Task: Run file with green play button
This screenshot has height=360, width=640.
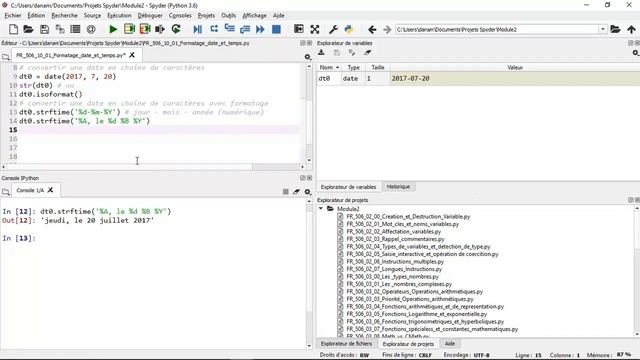Action: [113, 29]
